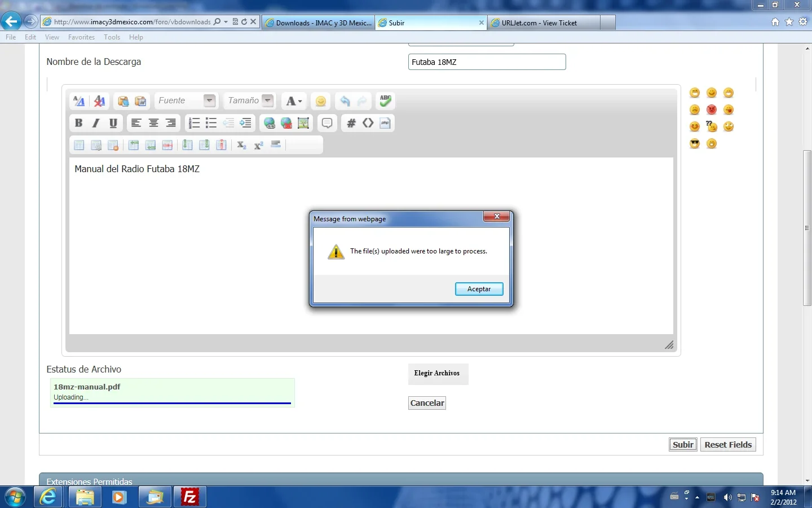This screenshot has width=812, height=508.
Task: Click the Undo arrow in the editor
Action: point(345,101)
